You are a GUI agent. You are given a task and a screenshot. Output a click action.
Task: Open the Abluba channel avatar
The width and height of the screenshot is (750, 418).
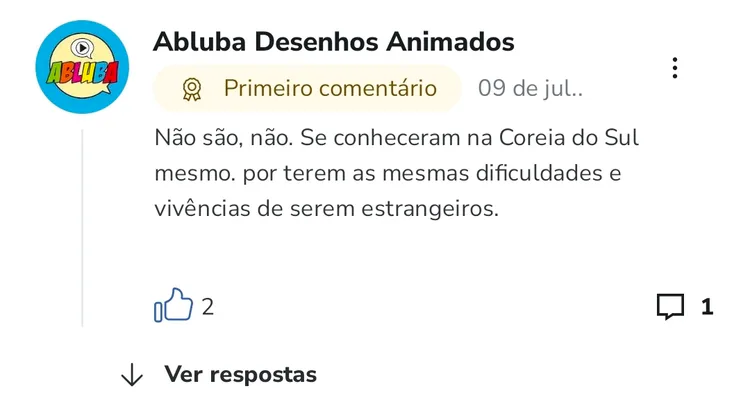pyautogui.click(x=82, y=67)
